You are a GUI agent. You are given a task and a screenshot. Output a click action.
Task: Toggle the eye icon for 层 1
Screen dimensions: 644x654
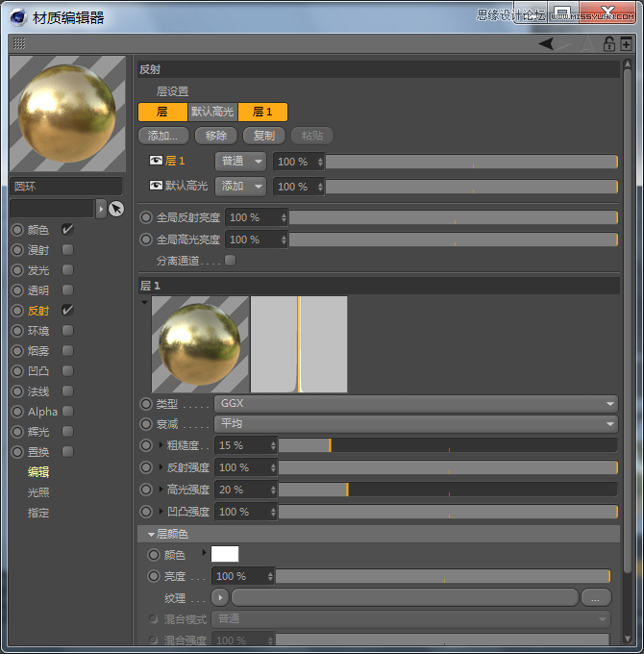(x=157, y=161)
